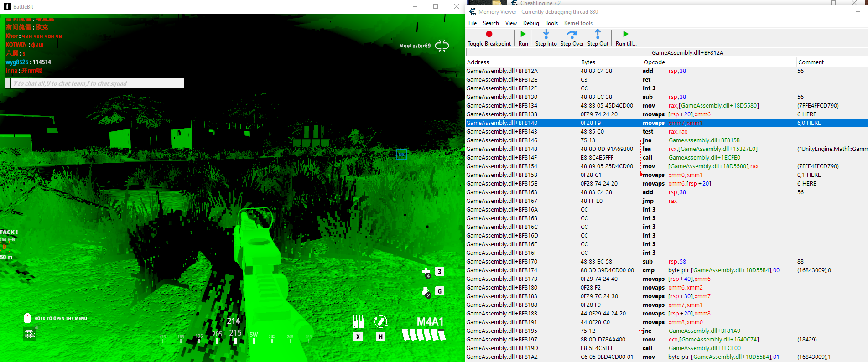
Task: Select the row at address GameAssembly.dll+BF817B
Action: tap(667, 279)
